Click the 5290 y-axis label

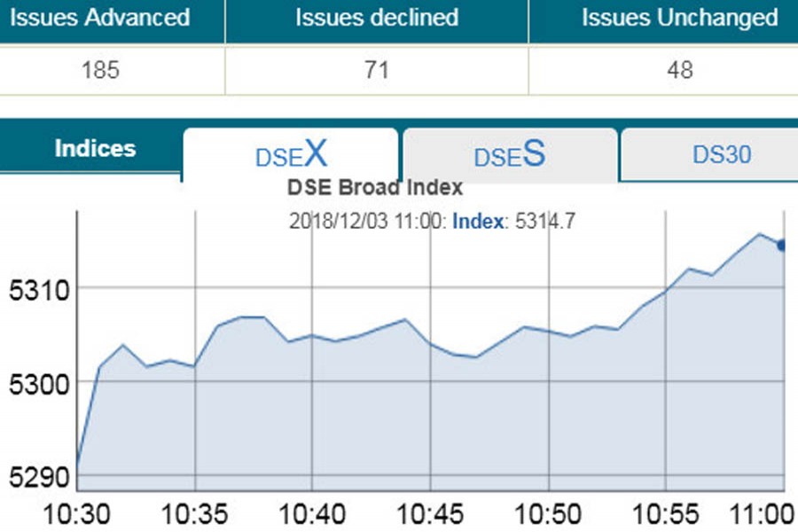(x=33, y=478)
